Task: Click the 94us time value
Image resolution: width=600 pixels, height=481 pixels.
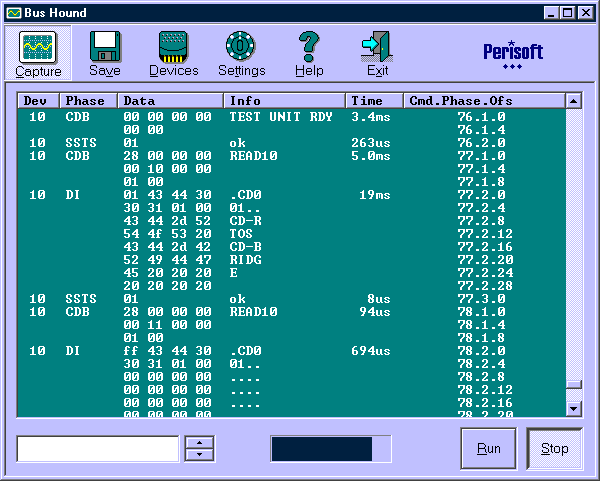Action: (375, 312)
